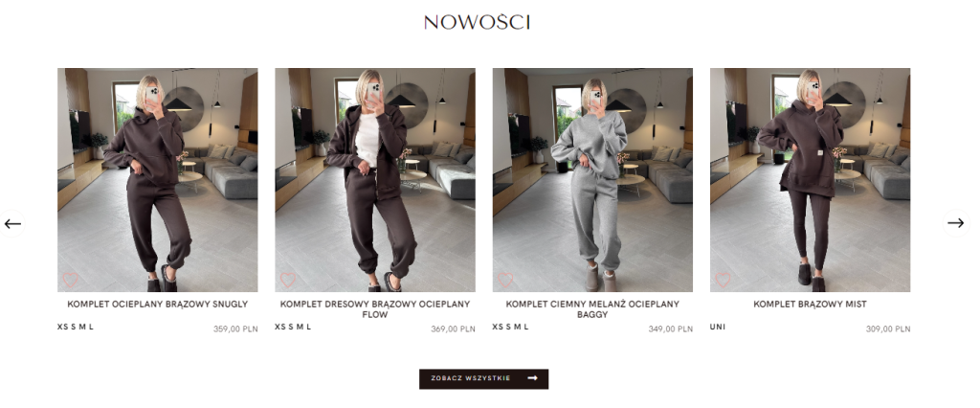
Task: Click the Zobacz Wszystkie button
Action: 483,378
